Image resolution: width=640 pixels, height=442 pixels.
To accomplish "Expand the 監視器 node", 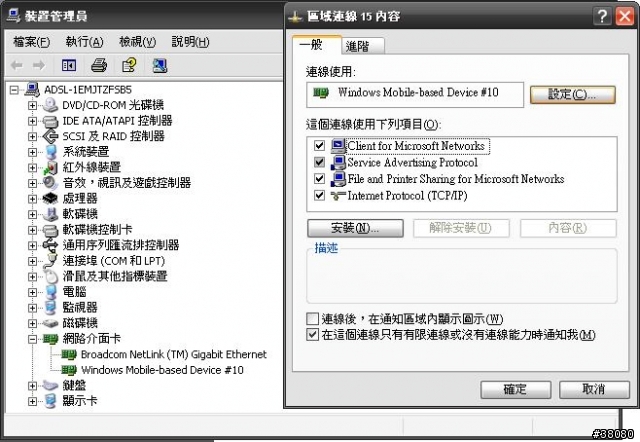I will tap(32, 307).
